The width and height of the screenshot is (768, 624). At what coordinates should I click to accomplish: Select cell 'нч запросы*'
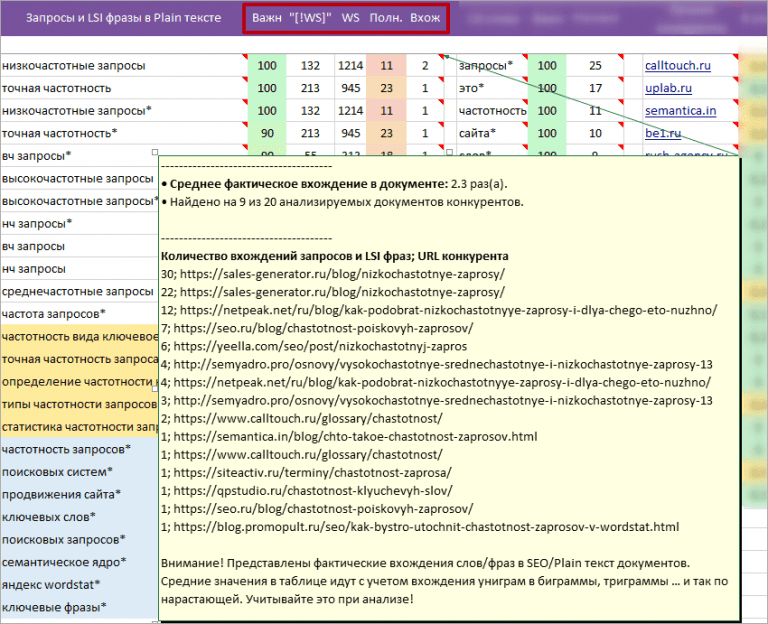coord(79,223)
